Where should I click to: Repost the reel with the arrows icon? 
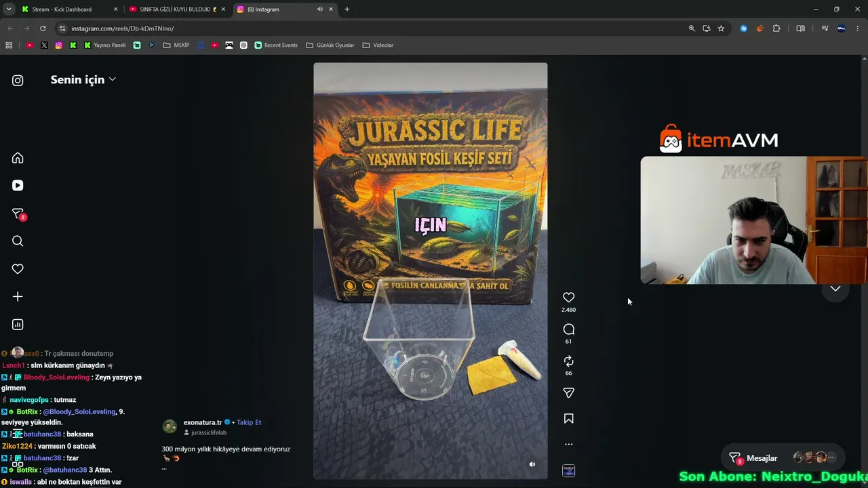(568, 361)
